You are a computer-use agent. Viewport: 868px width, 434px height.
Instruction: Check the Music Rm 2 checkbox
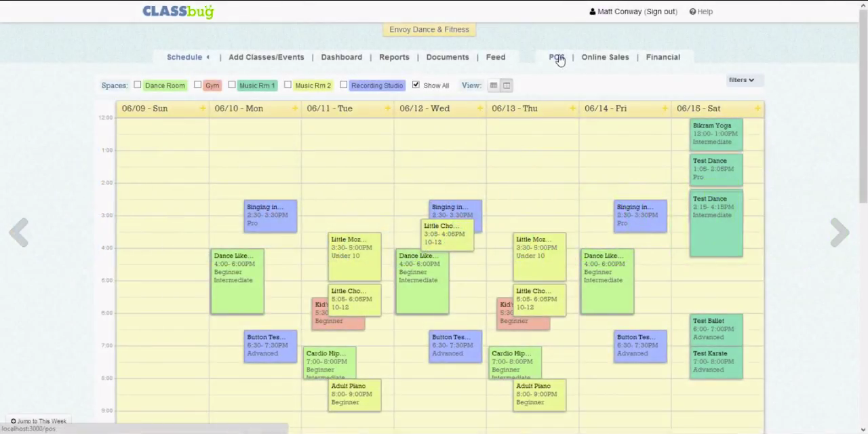[288, 85]
